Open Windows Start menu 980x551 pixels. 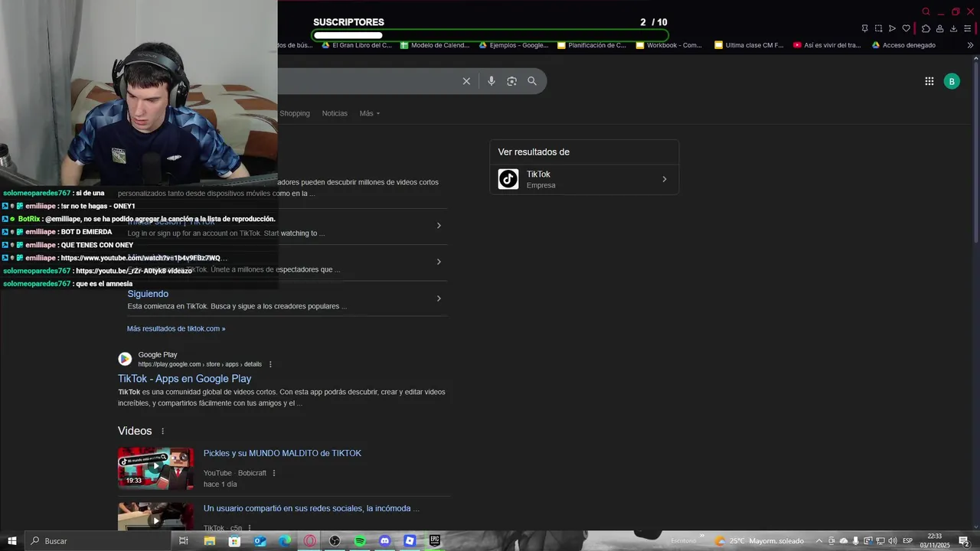pyautogui.click(x=12, y=541)
